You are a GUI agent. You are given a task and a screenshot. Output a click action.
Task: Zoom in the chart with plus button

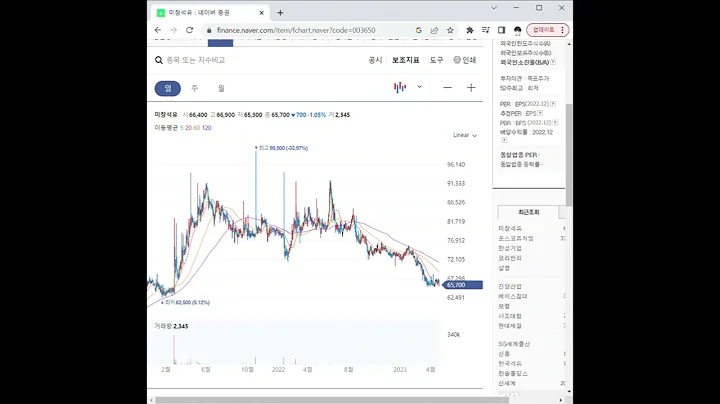click(471, 88)
